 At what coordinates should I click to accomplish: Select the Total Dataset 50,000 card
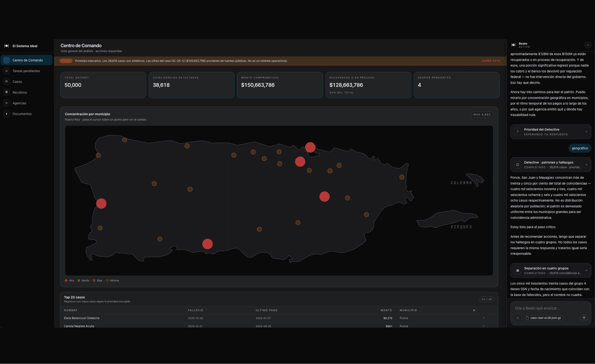click(103, 85)
